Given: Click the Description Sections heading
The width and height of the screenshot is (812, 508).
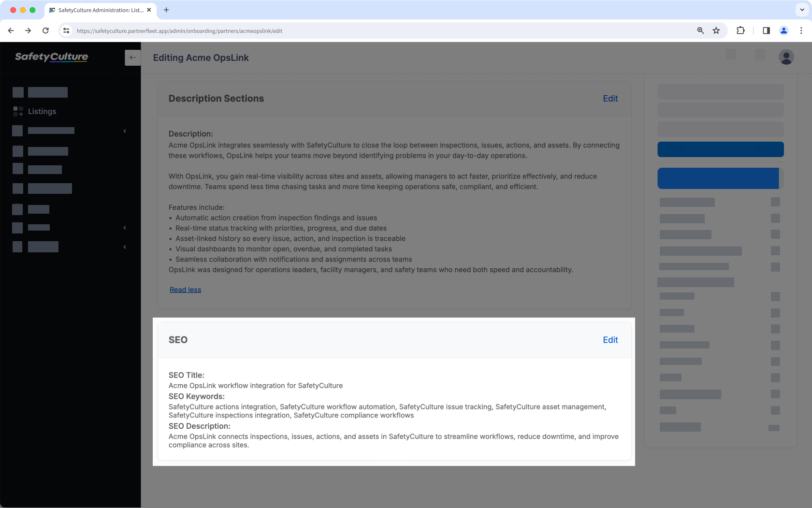Looking at the screenshot, I should (x=216, y=98).
